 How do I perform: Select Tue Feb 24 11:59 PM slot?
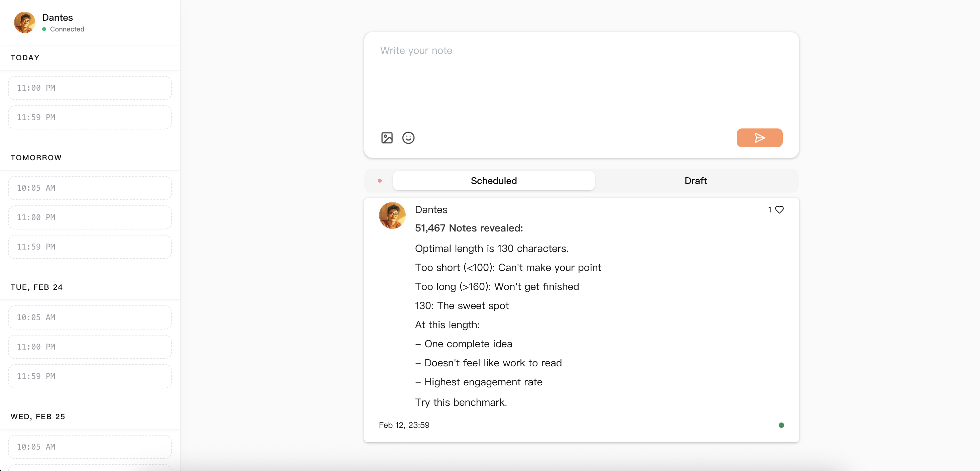click(90, 376)
